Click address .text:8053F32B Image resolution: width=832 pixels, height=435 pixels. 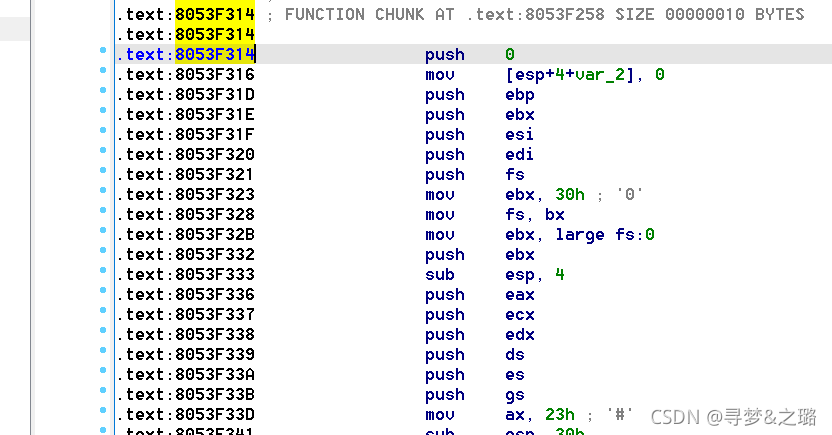tap(186, 234)
